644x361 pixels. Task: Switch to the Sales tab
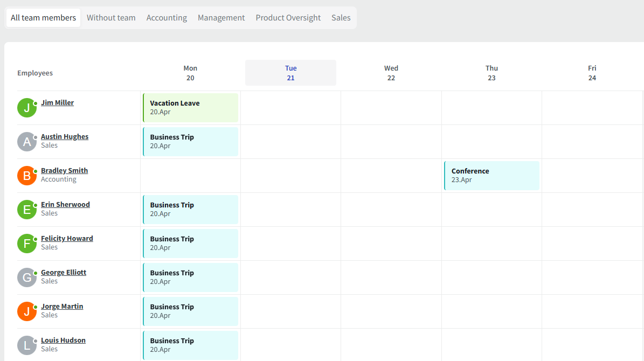(341, 18)
